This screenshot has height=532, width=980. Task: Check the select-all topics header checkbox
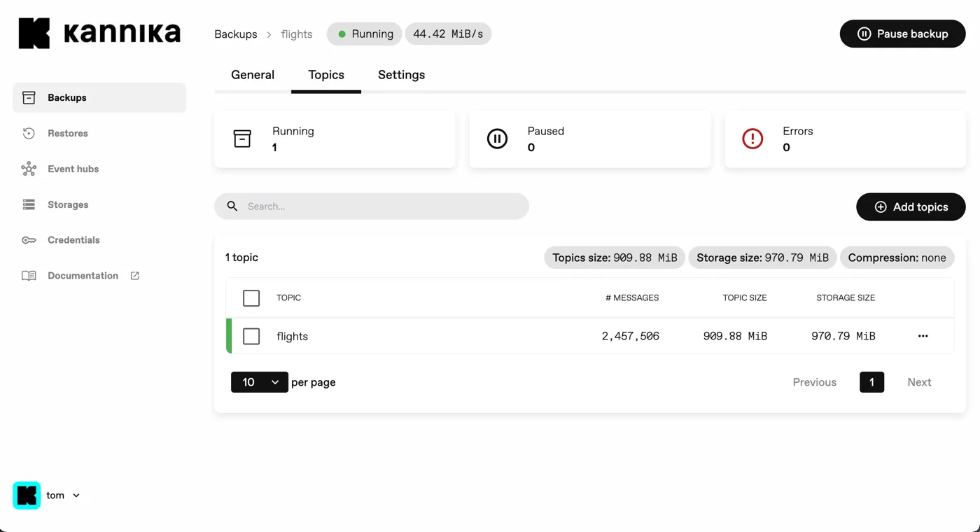251,298
